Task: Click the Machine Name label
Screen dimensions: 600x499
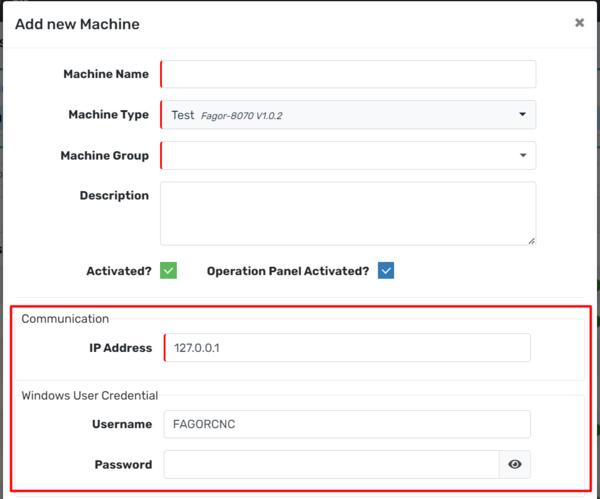Action: (x=105, y=74)
